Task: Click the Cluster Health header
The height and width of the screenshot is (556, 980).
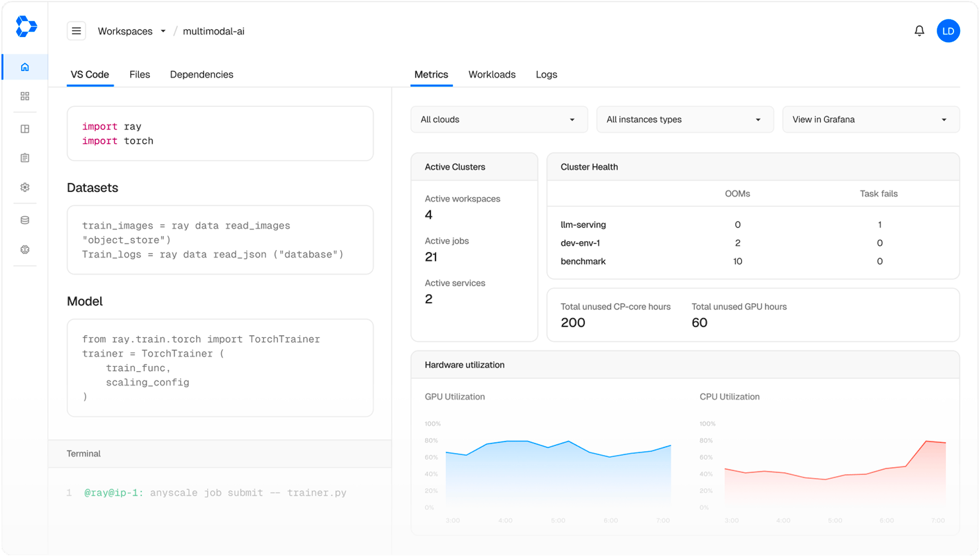Action: click(x=753, y=167)
